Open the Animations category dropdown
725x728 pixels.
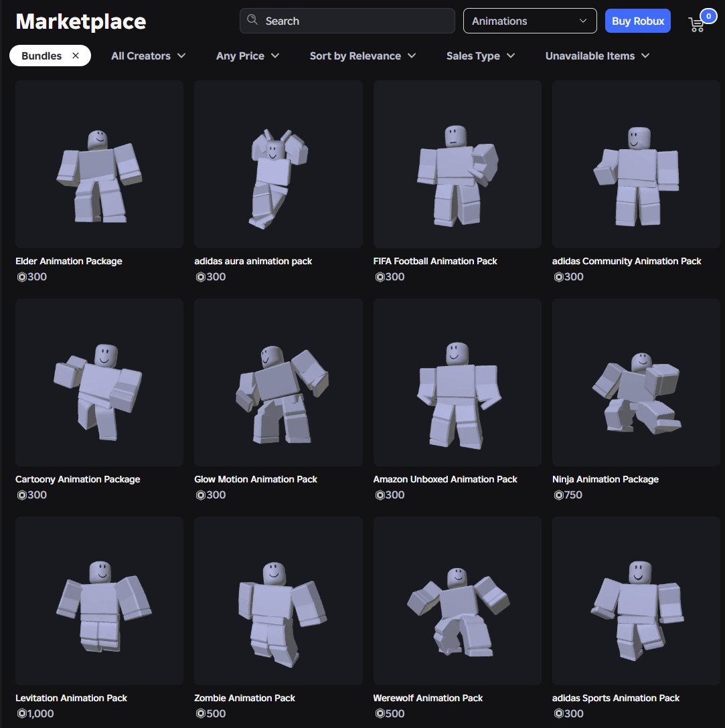pyautogui.click(x=530, y=21)
